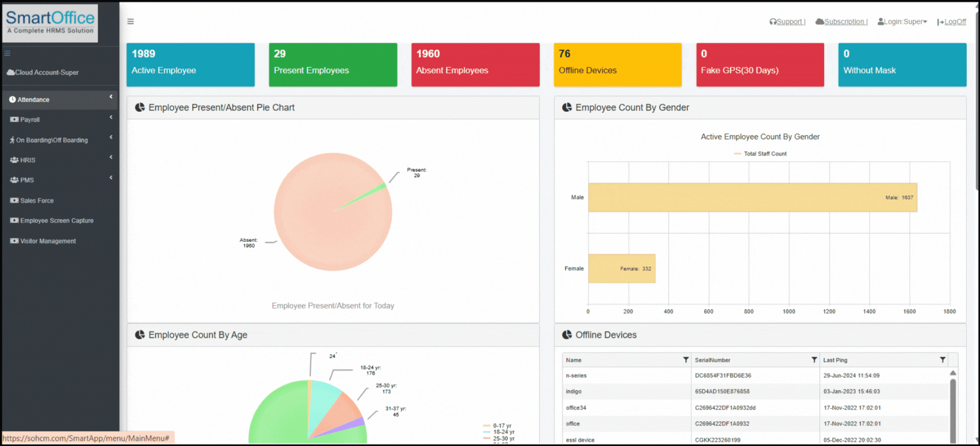Click the Payroll money icon
The image size is (980, 446).
(x=14, y=119)
